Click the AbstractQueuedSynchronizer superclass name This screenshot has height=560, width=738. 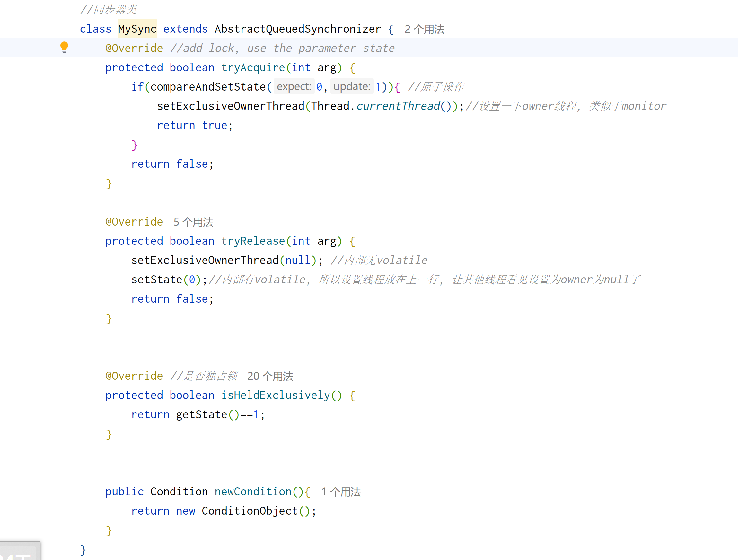coord(298,29)
